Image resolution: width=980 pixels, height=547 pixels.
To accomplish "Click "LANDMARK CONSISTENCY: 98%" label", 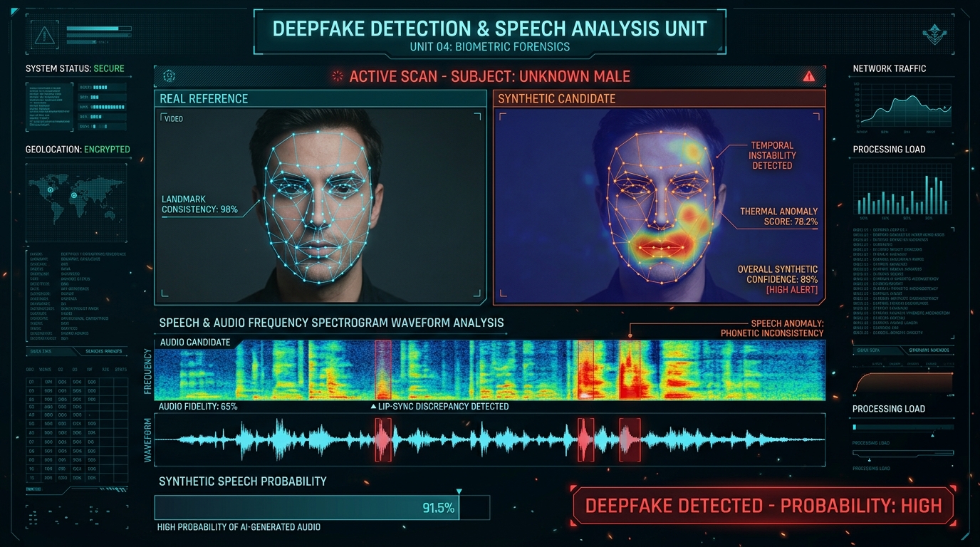I will (199, 204).
